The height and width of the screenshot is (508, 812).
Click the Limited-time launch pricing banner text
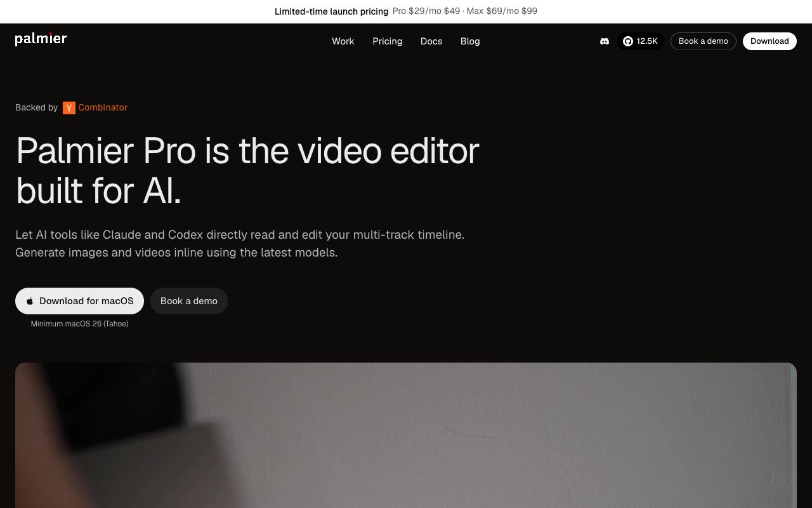(x=331, y=11)
